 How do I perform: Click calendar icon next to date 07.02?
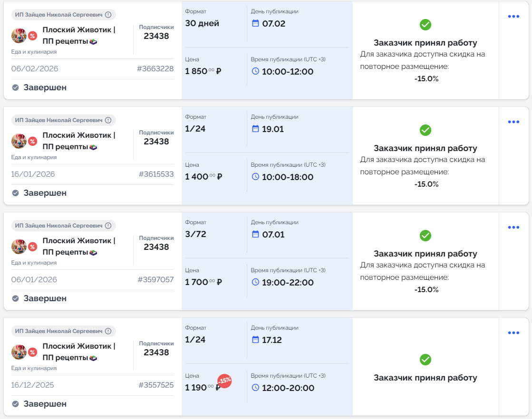(255, 23)
